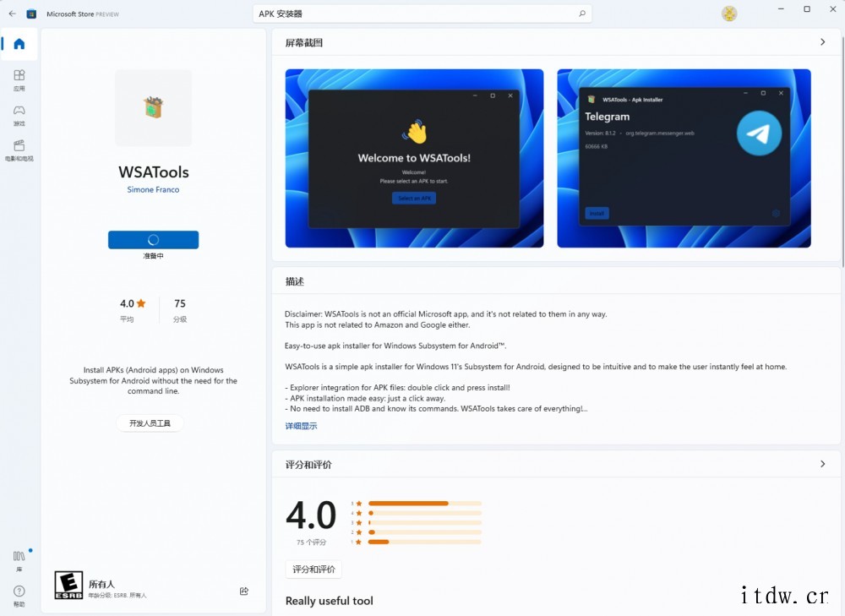The width and height of the screenshot is (845, 616).
Task: Go back with the back arrow
Action: tap(13, 14)
